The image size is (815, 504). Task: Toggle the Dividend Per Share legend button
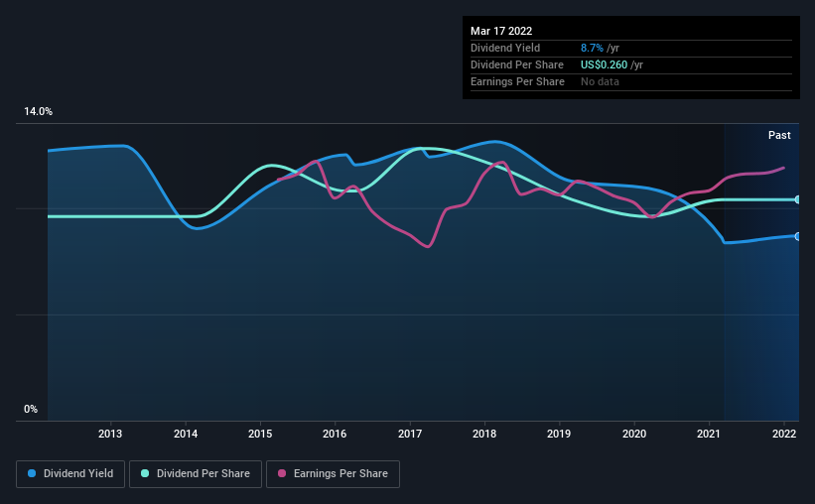[x=196, y=474]
